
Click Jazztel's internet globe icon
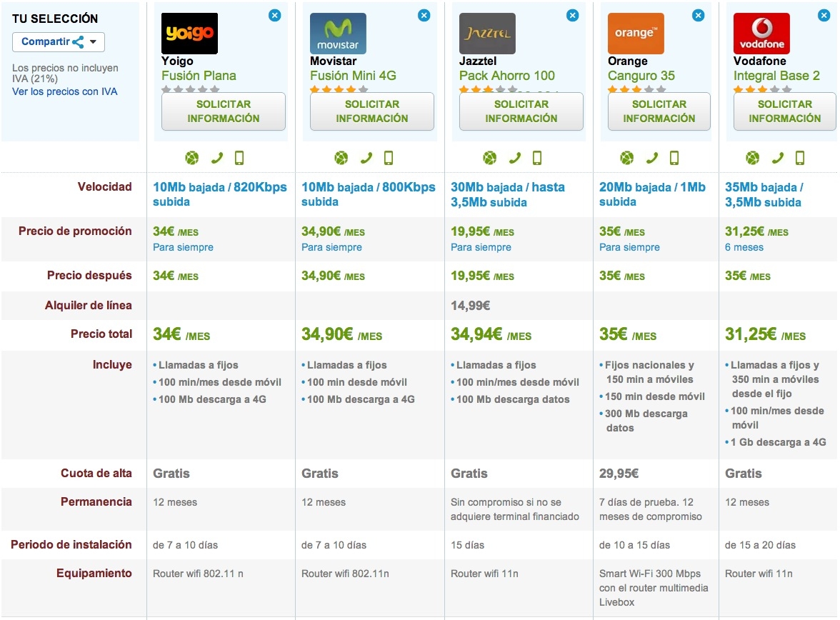[x=490, y=158]
